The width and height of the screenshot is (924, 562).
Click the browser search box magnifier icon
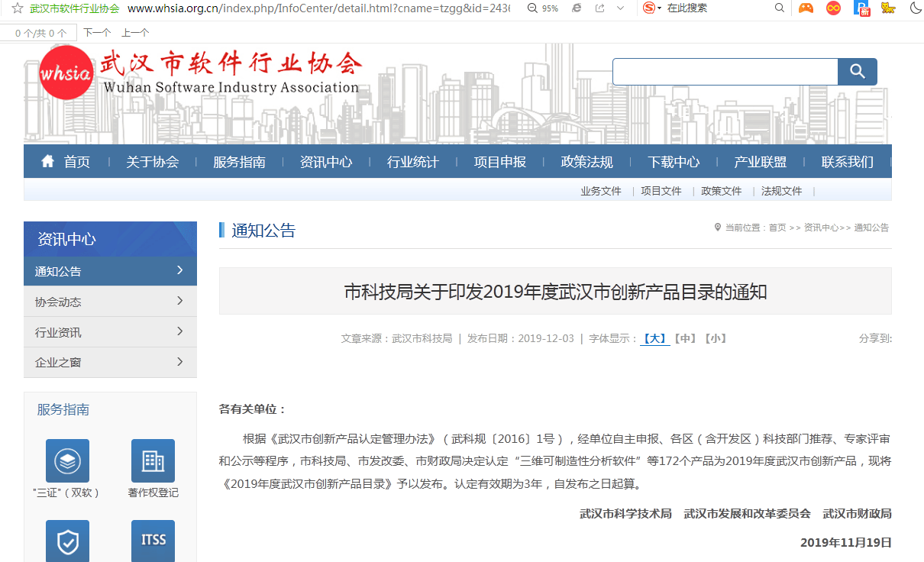[780, 8]
